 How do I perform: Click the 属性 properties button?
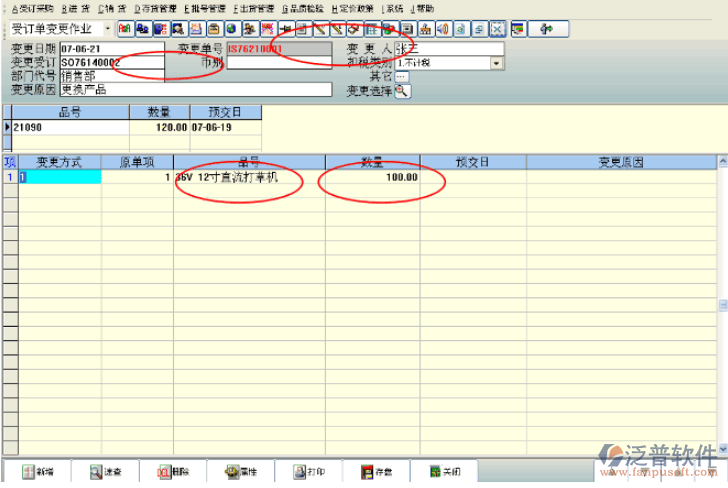(241, 472)
